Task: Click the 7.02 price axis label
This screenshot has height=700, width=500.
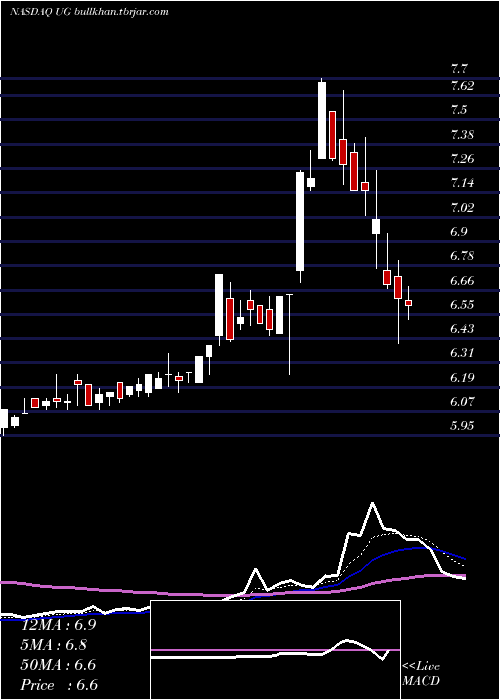Action: click(x=462, y=208)
